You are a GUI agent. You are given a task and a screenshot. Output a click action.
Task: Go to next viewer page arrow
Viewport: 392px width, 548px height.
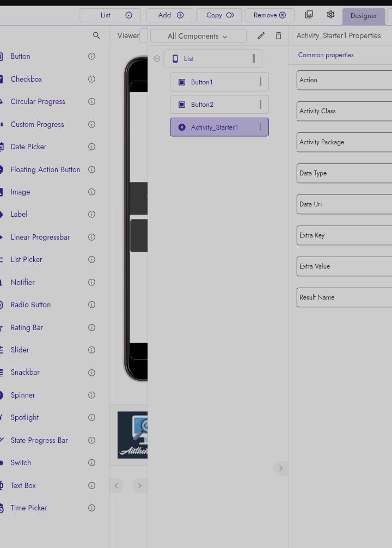(140, 485)
